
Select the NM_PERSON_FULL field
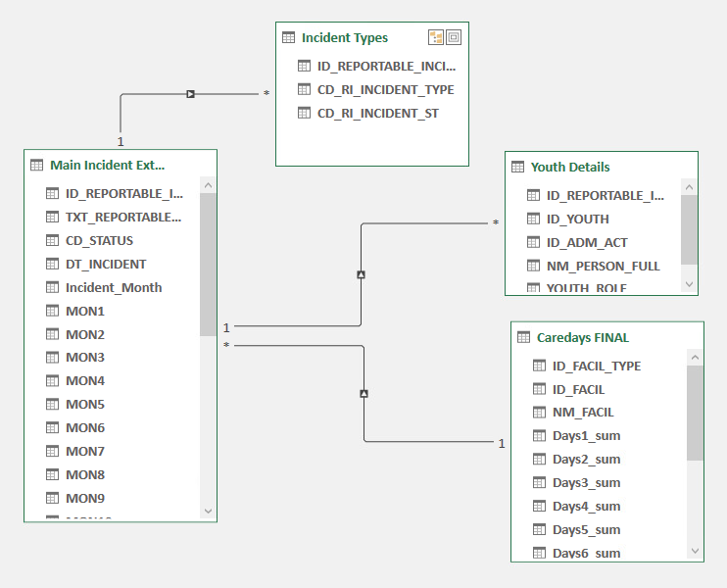click(603, 267)
